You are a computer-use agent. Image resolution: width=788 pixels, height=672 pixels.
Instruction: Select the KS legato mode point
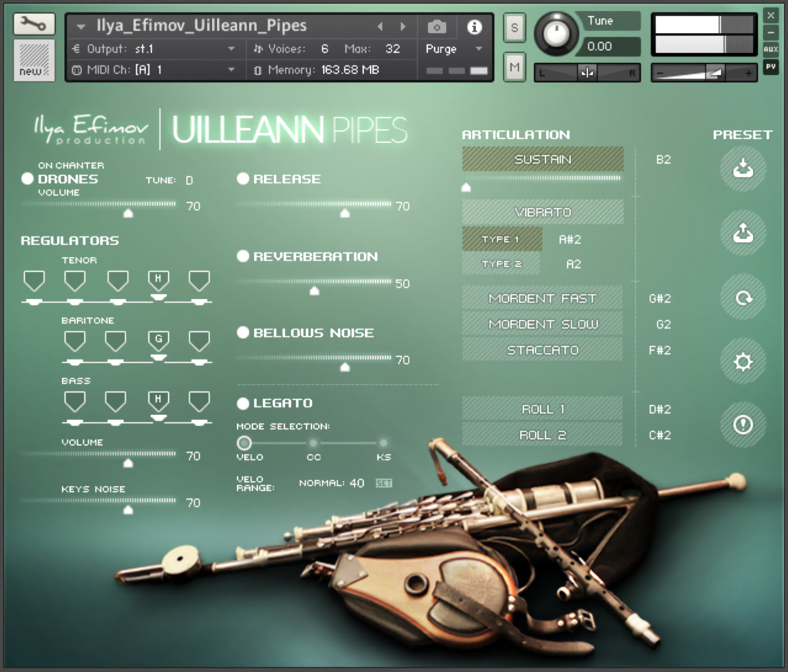tap(383, 443)
